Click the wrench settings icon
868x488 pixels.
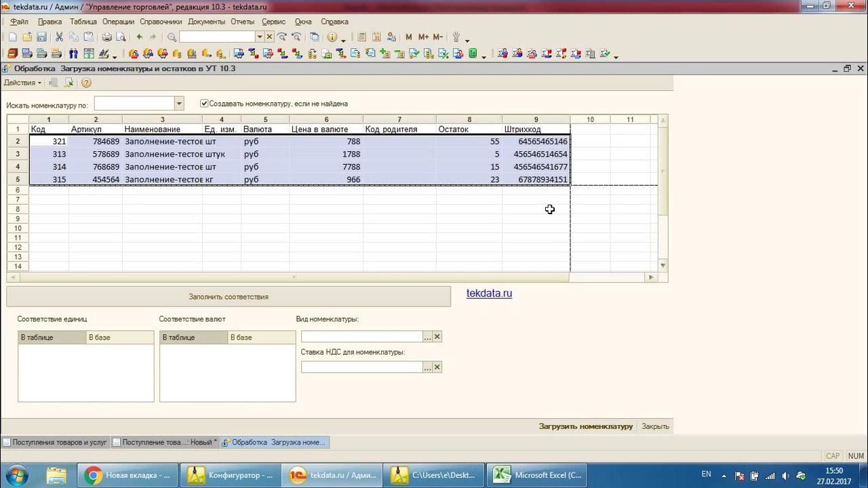(456, 37)
